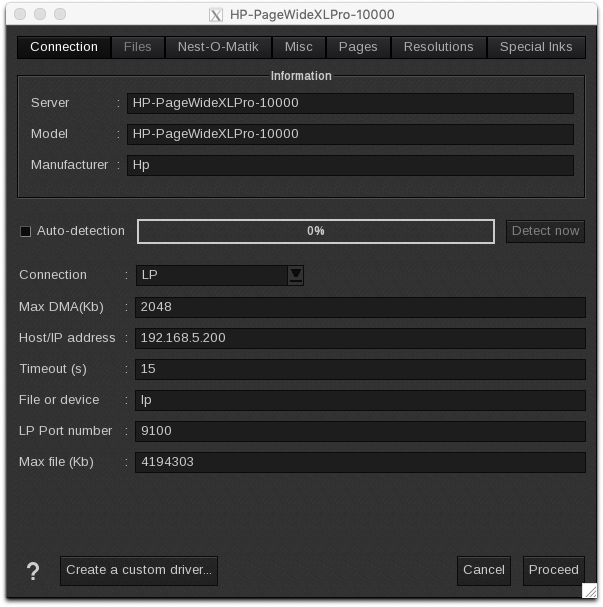Click the Manufacturer field containing Hp

point(350,165)
